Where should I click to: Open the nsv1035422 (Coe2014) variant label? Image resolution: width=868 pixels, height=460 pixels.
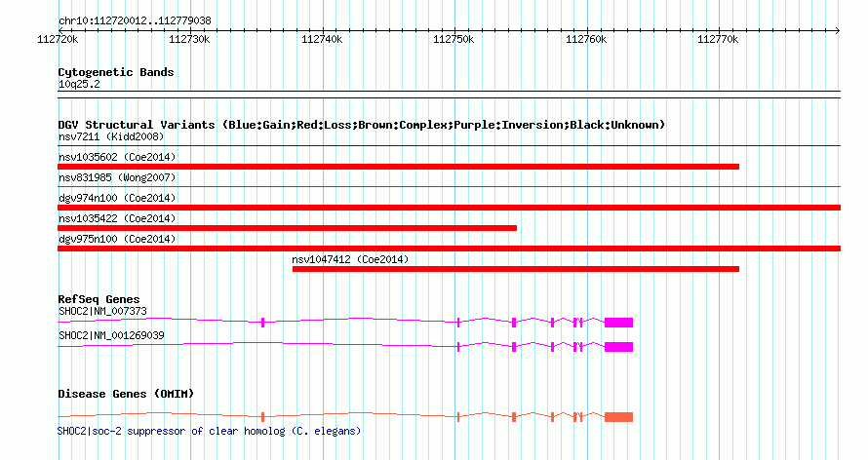point(117,218)
